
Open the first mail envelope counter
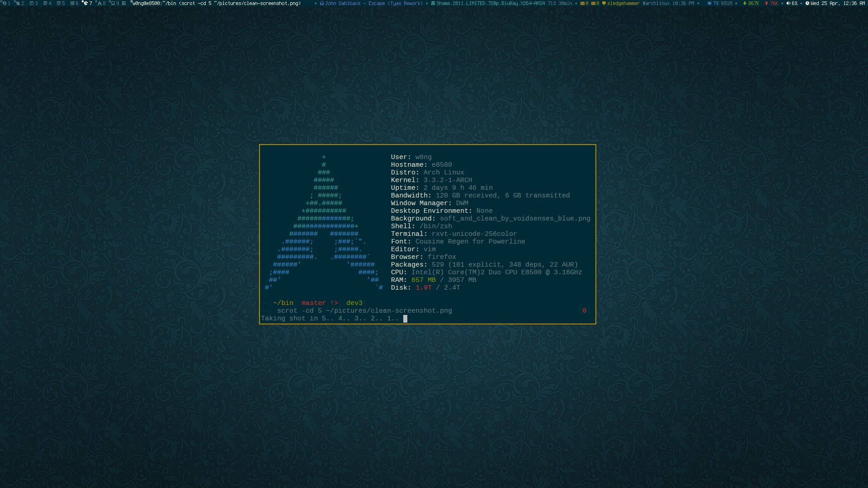[583, 4]
